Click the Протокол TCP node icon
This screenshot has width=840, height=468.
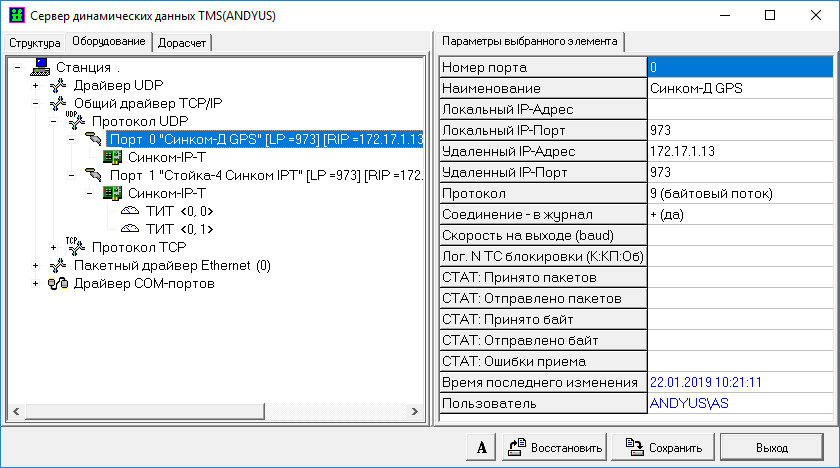(x=76, y=246)
